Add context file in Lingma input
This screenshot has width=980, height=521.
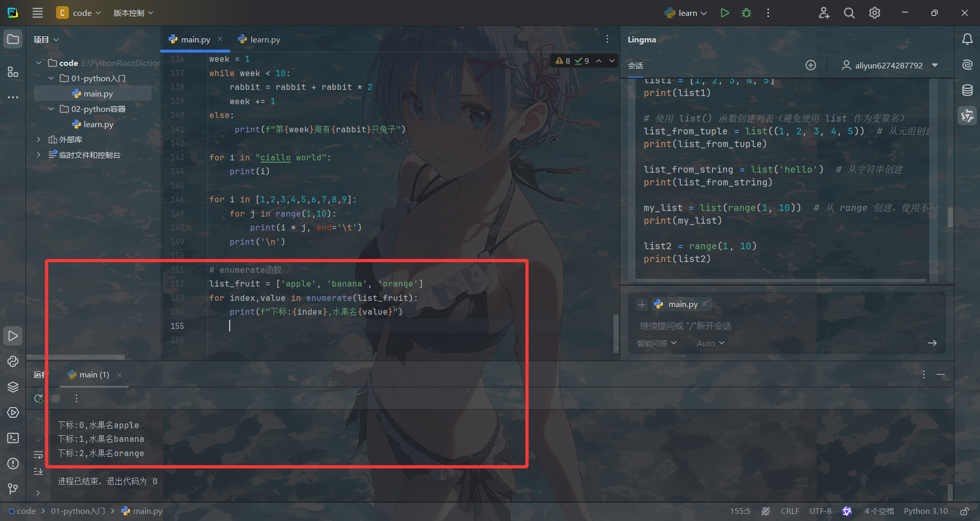point(642,304)
